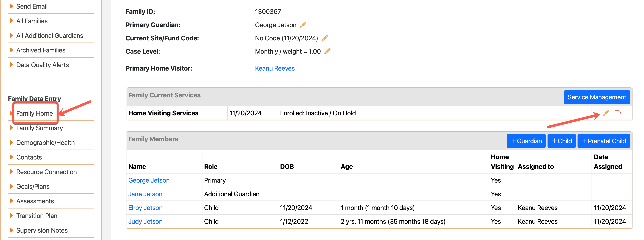
Task: Click Service Management button
Action: 597,97
